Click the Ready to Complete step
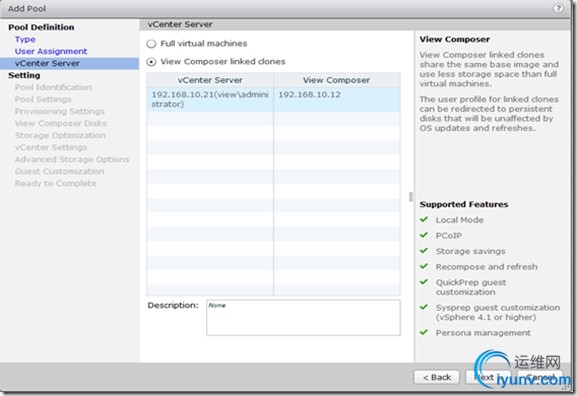The image size is (577, 396). (56, 183)
